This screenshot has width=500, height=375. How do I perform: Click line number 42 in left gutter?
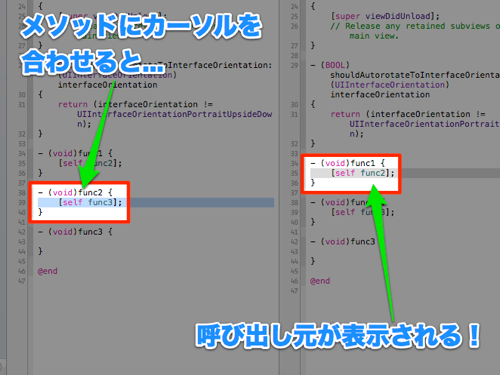point(22,232)
